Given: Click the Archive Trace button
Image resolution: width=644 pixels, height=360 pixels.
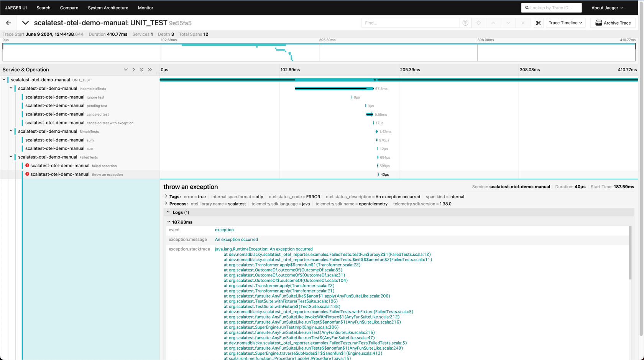Looking at the screenshot, I should coord(613,23).
